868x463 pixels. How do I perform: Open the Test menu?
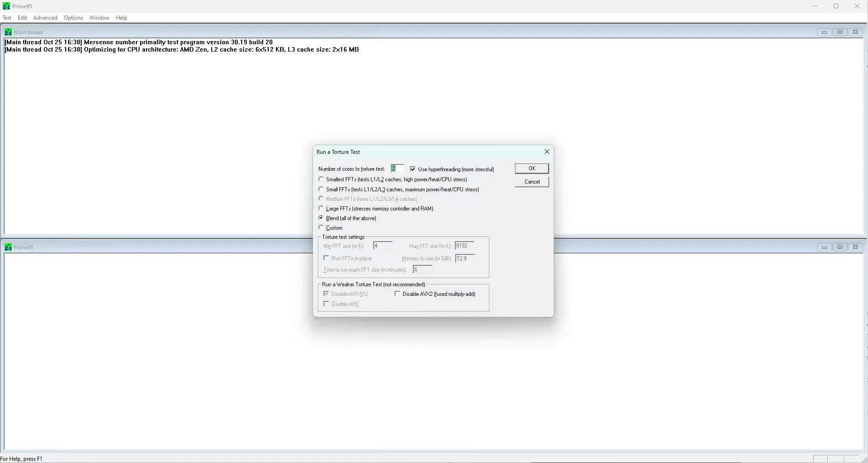(7, 18)
